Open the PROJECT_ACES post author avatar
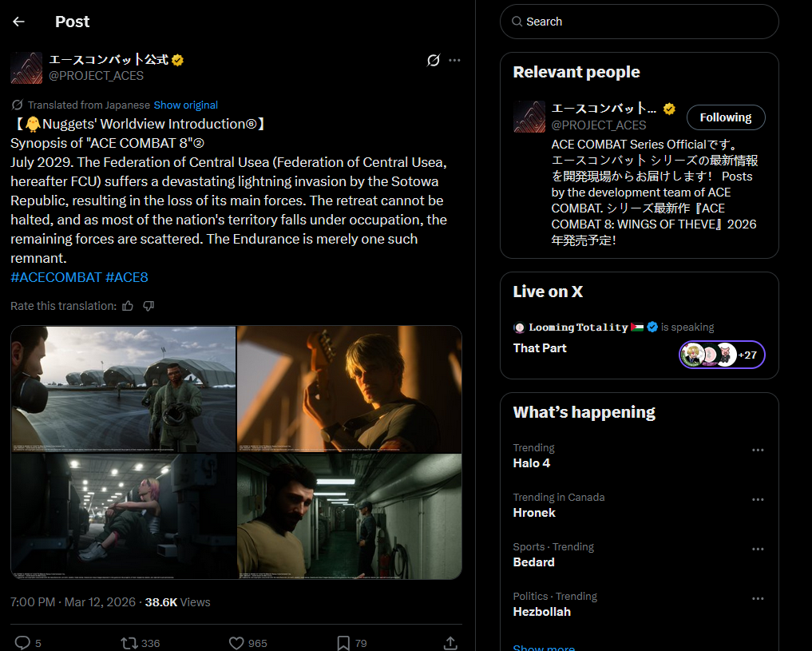Viewport: 812px width, 651px height. (x=26, y=68)
